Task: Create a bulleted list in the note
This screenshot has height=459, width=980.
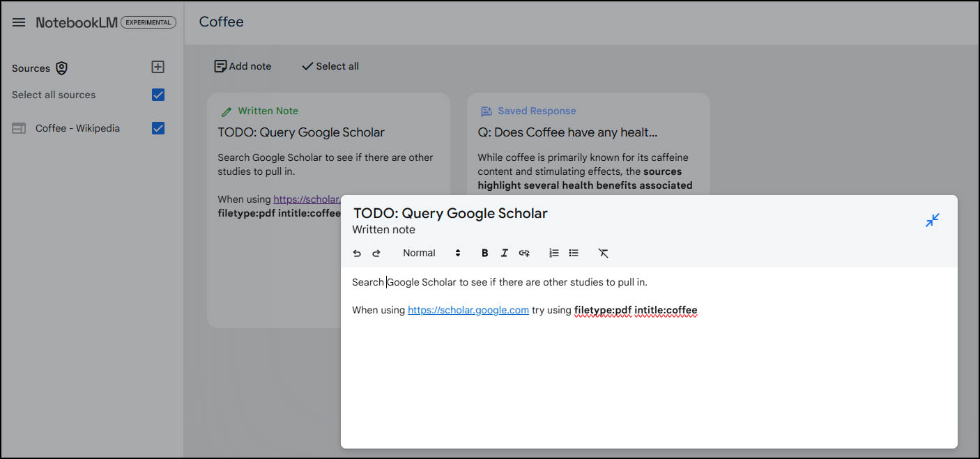Action: tap(574, 253)
